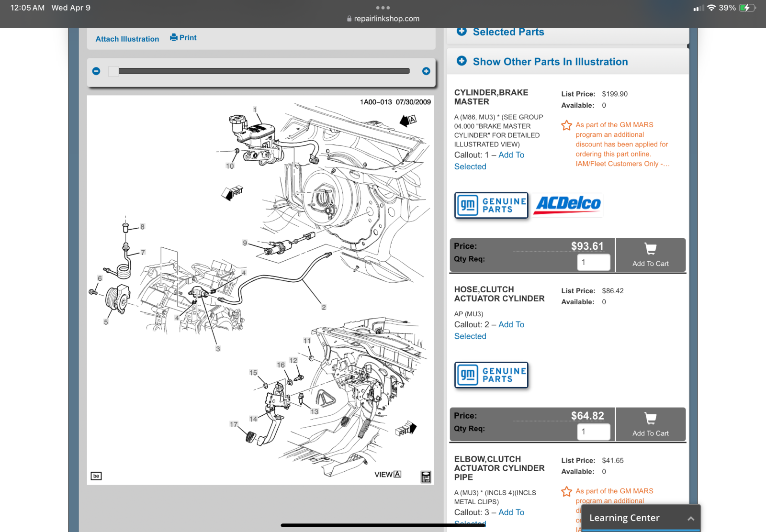The width and height of the screenshot is (766, 532).
Task: Open the Attach Illustration link
Action: 127,39
